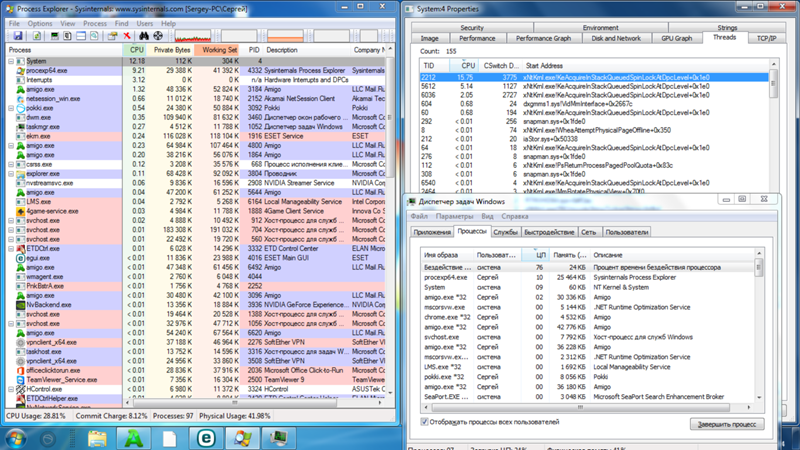The height and width of the screenshot is (450, 800).
Task: Open the Службы tab in Task Manager
Action: click(x=505, y=232)
